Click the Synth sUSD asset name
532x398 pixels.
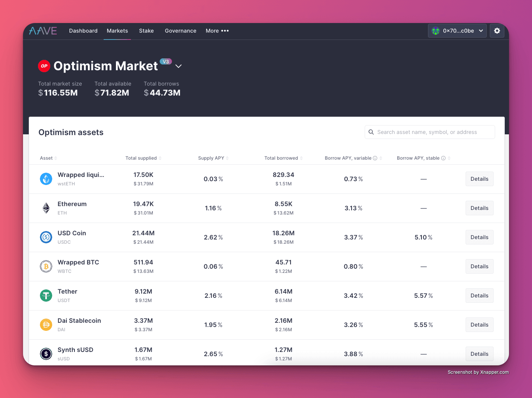coord(75,350)
